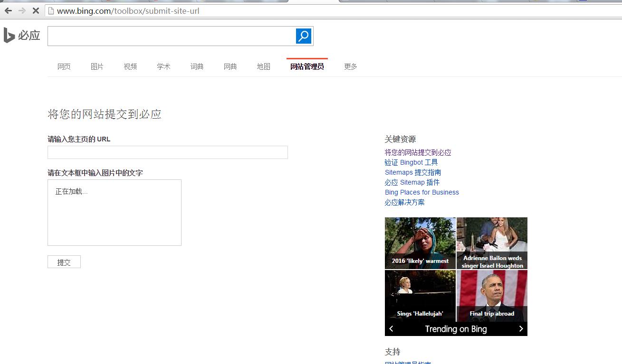Open the '2016 likely warmest' trending story
Screen dimensions: 622x364
tap(420, 243)
